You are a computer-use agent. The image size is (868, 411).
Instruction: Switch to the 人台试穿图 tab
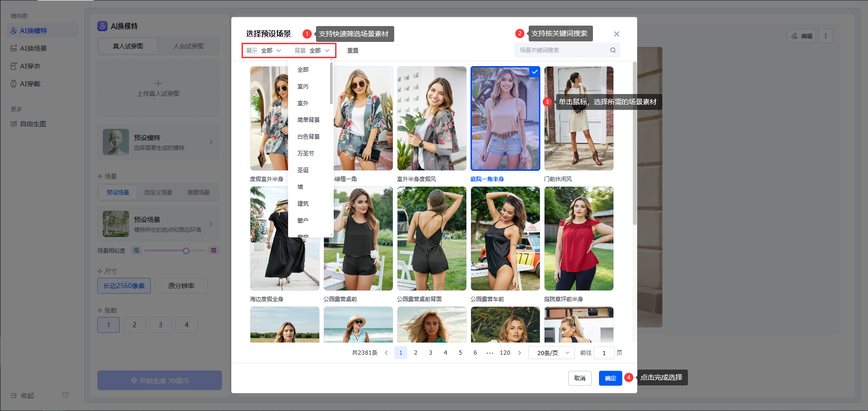(188, 46)
